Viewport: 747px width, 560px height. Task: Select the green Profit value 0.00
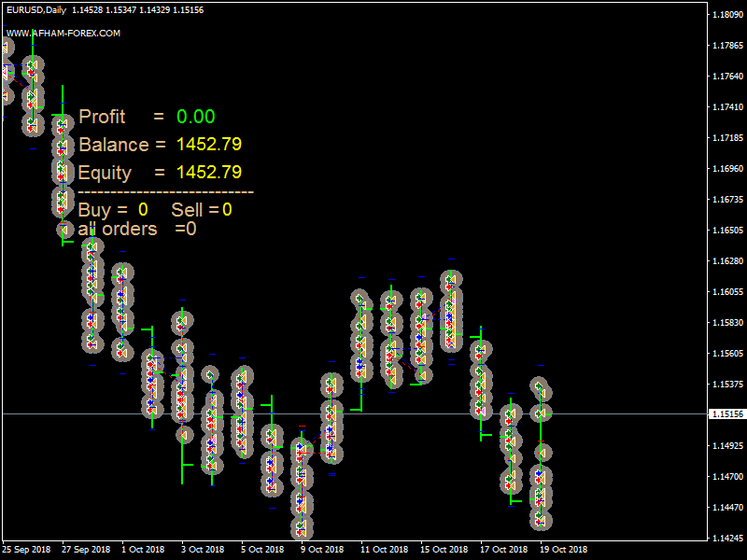[x=196, y=117]
